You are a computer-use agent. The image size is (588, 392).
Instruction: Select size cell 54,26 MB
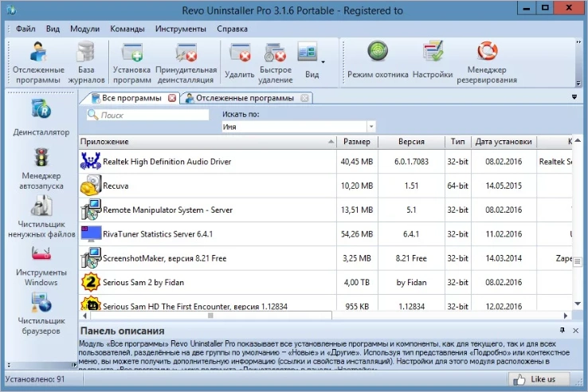357,234
